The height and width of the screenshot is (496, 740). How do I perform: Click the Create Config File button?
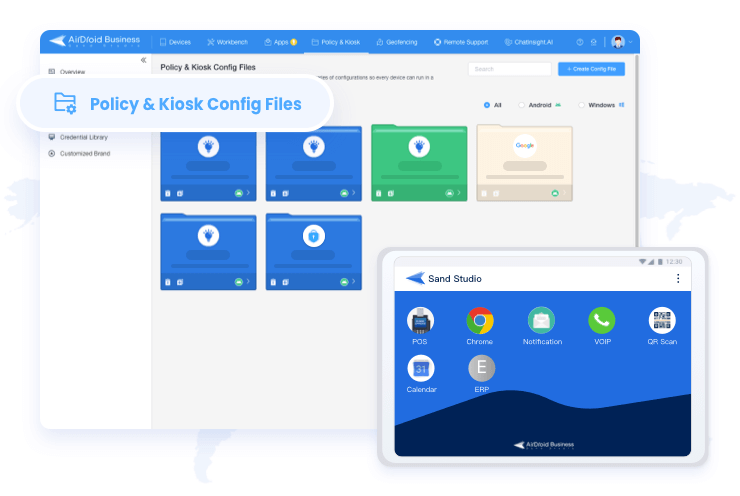pos(592,69)
